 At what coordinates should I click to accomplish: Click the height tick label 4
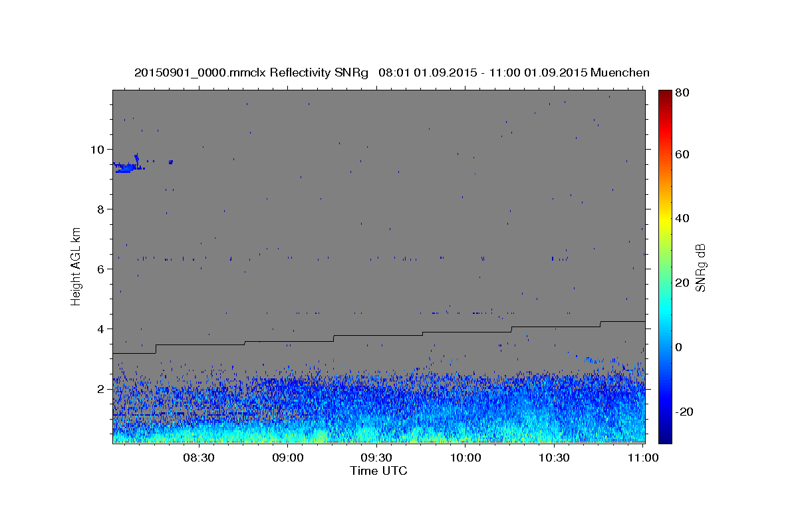[x=101, y=329]
